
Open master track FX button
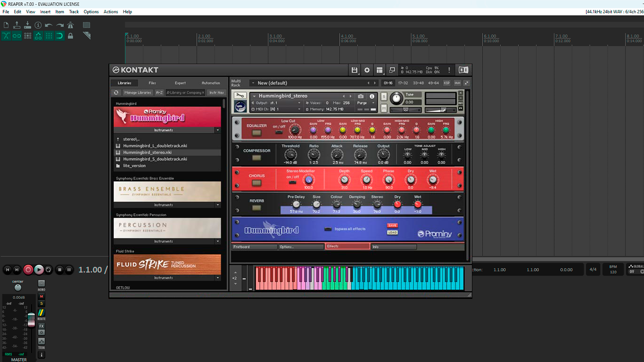(41, 326)
